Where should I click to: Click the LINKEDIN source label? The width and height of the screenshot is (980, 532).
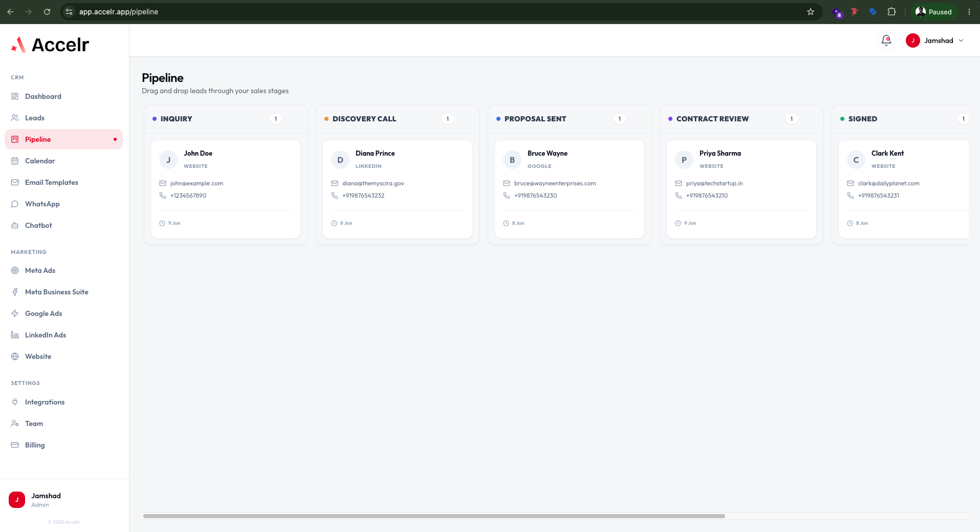[x=368, y=166]
